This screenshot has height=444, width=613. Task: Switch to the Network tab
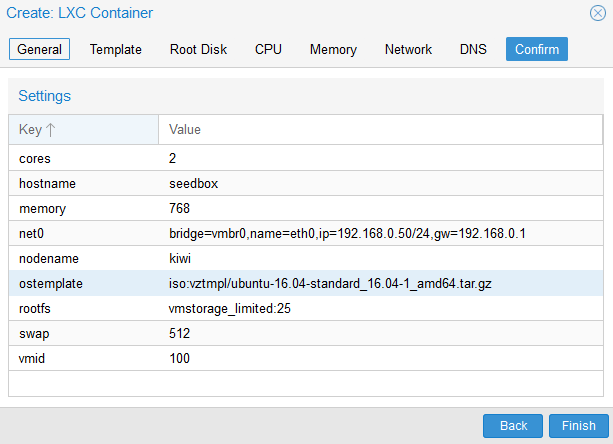[408, 49]
